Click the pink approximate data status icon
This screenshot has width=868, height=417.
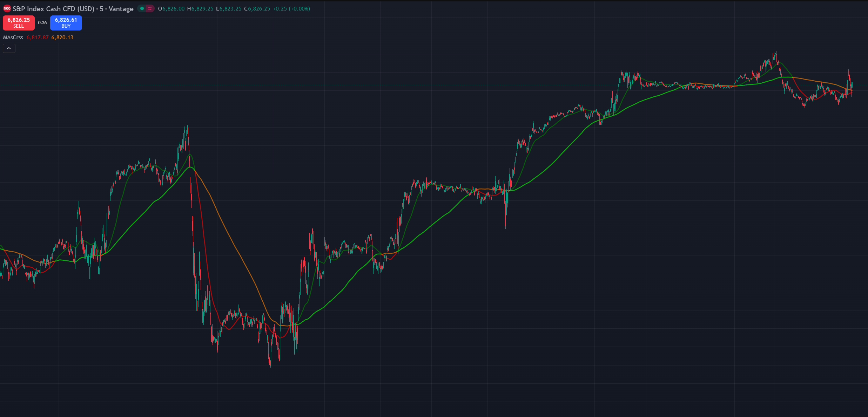click(150, 8)
